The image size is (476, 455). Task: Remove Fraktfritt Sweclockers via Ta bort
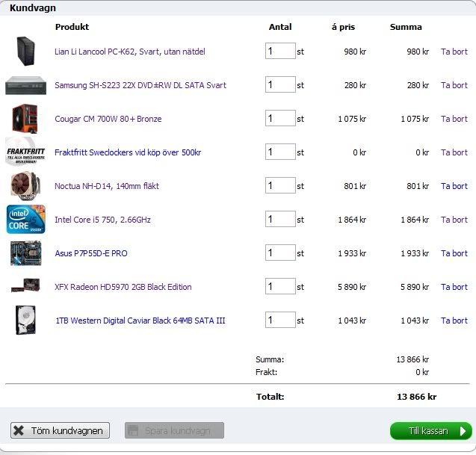[x=454, y=152]
